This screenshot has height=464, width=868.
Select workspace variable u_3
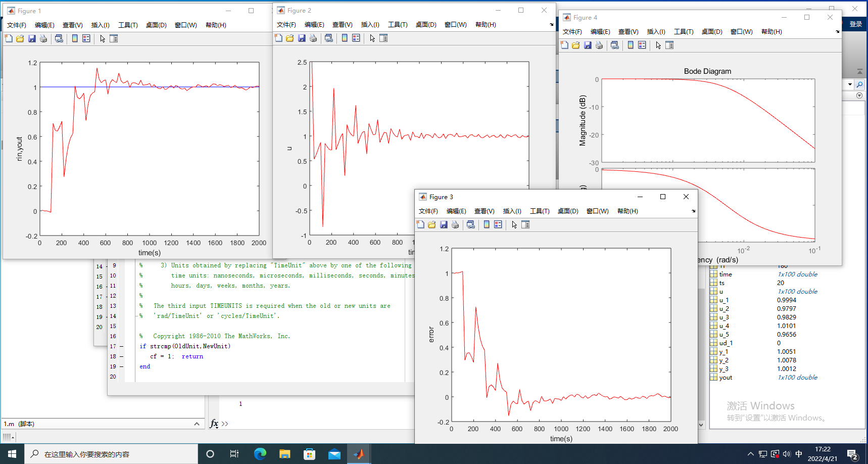coord(724,317)
